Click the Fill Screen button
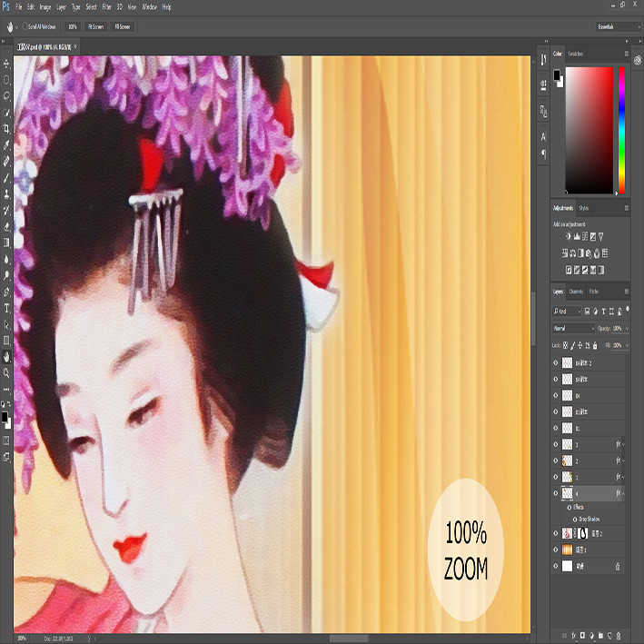The image size is (644, 644). 123,26
